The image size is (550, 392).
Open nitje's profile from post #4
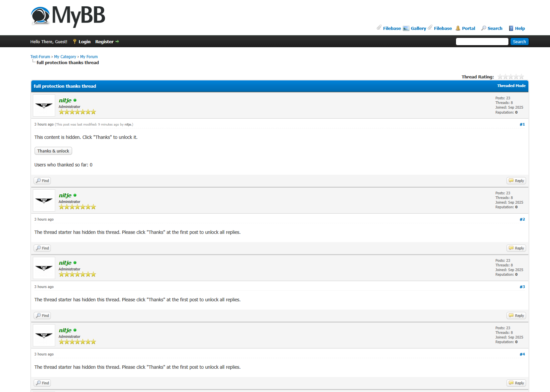pyautogui.click(x=65, y=330)
